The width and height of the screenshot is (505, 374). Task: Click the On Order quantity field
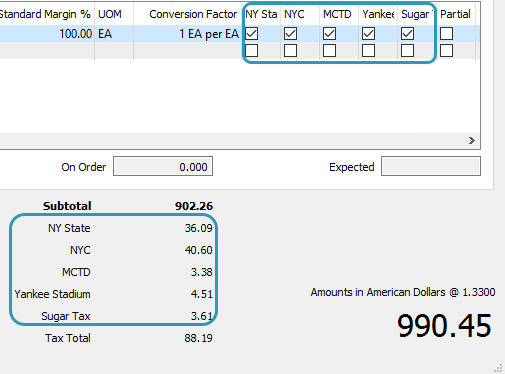163,166
